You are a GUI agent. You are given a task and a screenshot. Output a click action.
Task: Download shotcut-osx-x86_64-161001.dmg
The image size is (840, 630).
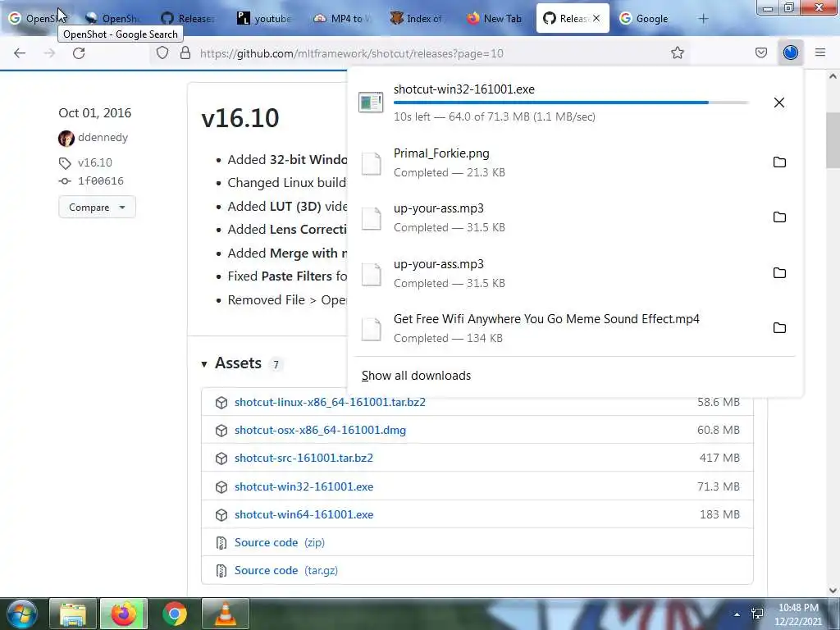(x=321, y=430)
